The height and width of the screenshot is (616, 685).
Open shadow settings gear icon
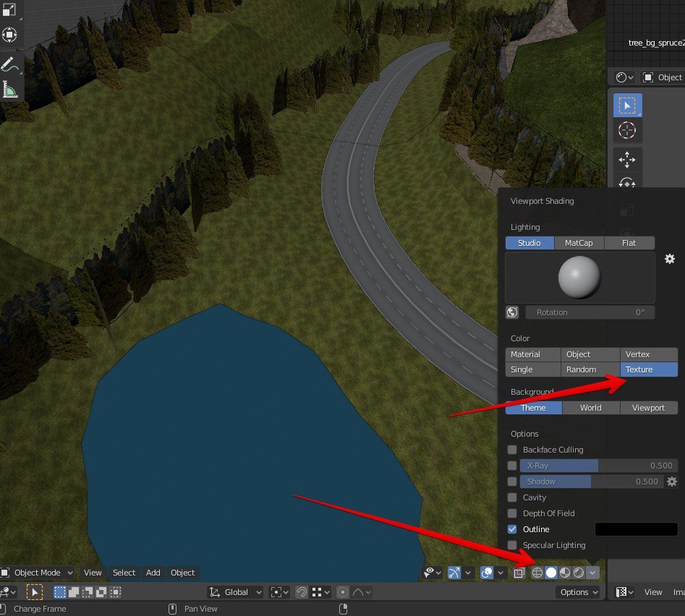pyautogui.click(x=672, y=482)
